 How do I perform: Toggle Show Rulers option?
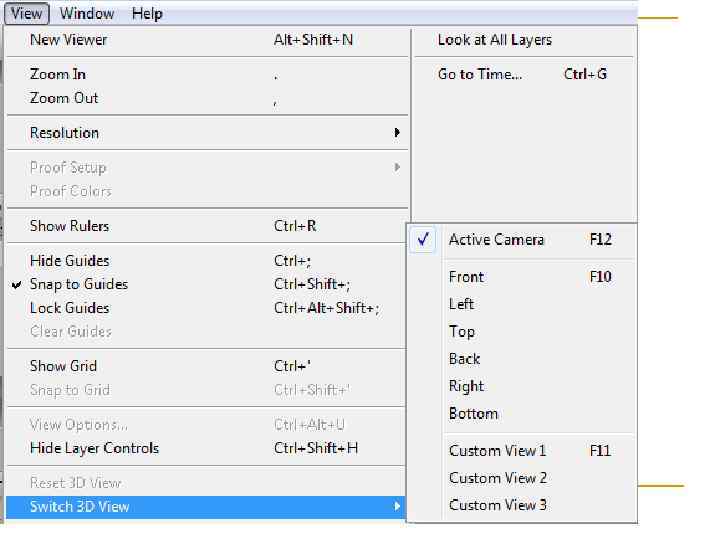click(x=70, y=226)
